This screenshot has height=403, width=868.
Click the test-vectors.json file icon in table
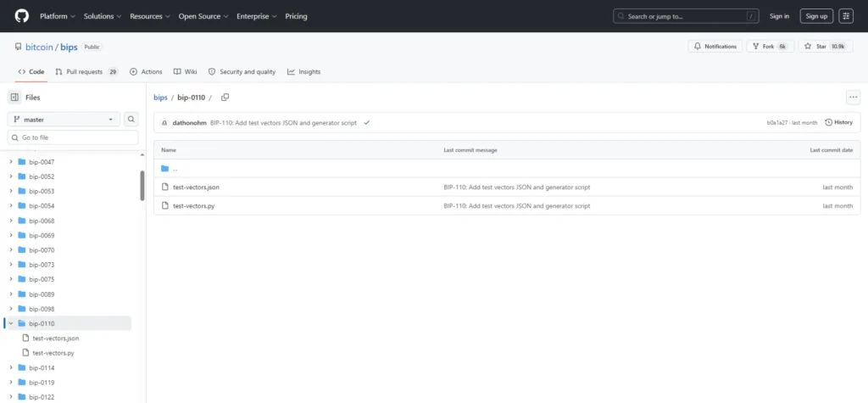click(165, 188)
